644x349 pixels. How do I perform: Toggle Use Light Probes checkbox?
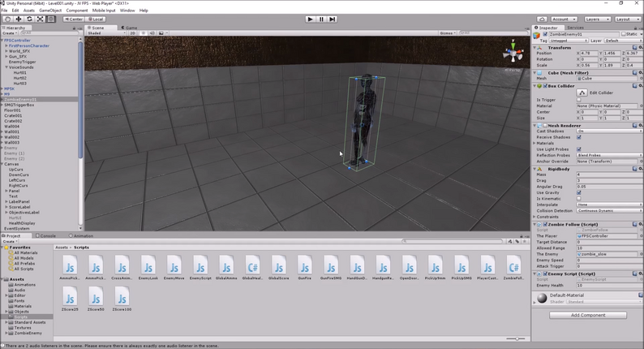(578, 149)
